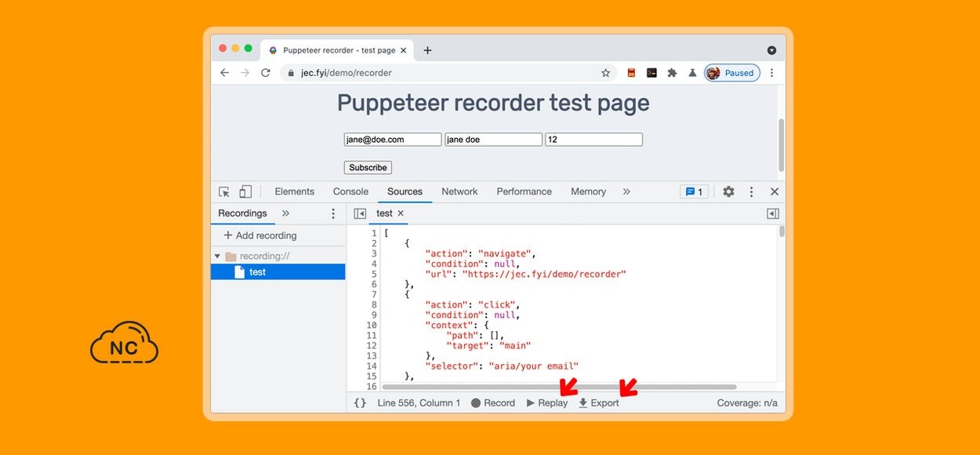Screen dimensions: 980x455
Task: Reload the page with refresh icon
Action: tap(266, 73)
